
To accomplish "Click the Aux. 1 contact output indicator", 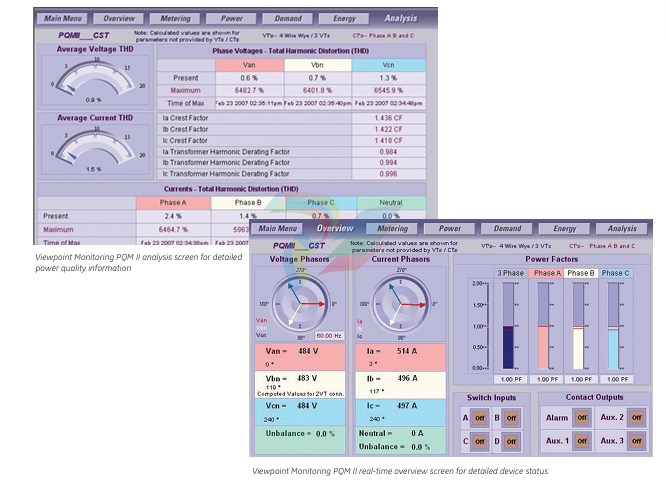I will pos(582,441).
